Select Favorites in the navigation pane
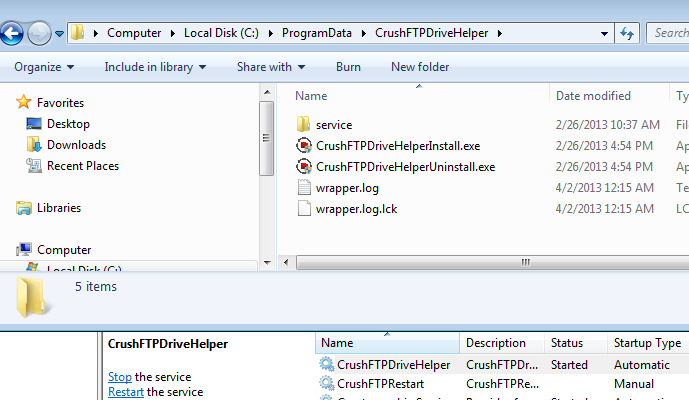 60,103
